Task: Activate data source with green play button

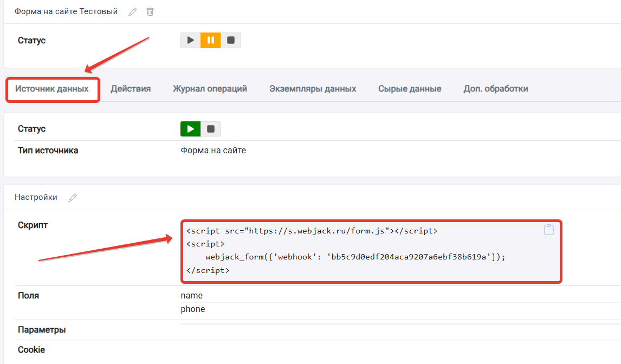Action: point(191,129)
